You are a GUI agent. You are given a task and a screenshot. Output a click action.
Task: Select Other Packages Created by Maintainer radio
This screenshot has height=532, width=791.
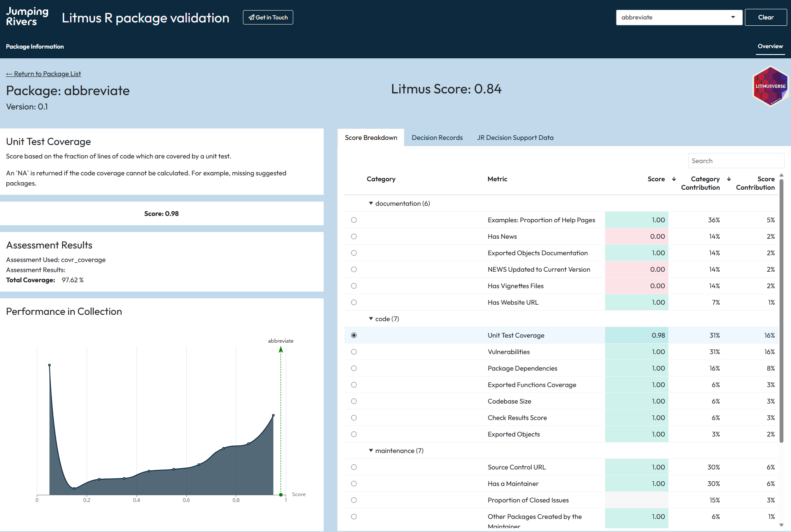click(x=354, y=517)
